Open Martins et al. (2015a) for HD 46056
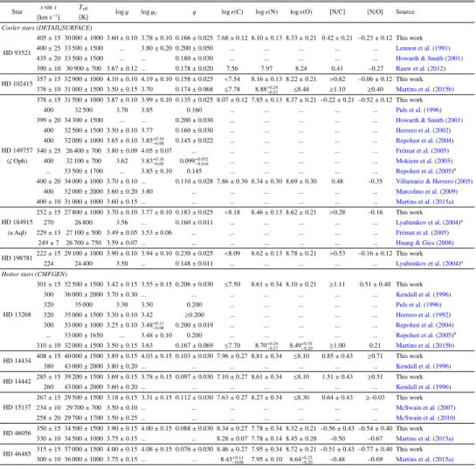This screenshot has width=476, height=470. pos(424,439)
